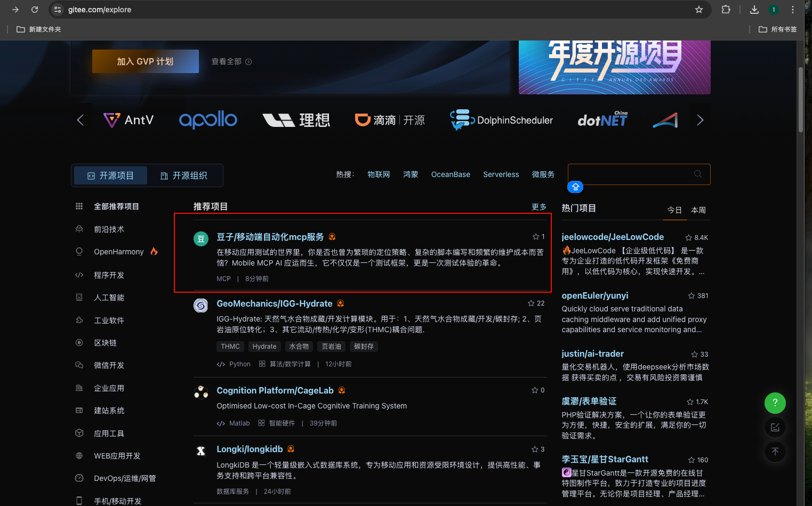This screenshot has width=812, height=506.
Task: Open justin/ai-trader hot project
Action: point(592,354)
